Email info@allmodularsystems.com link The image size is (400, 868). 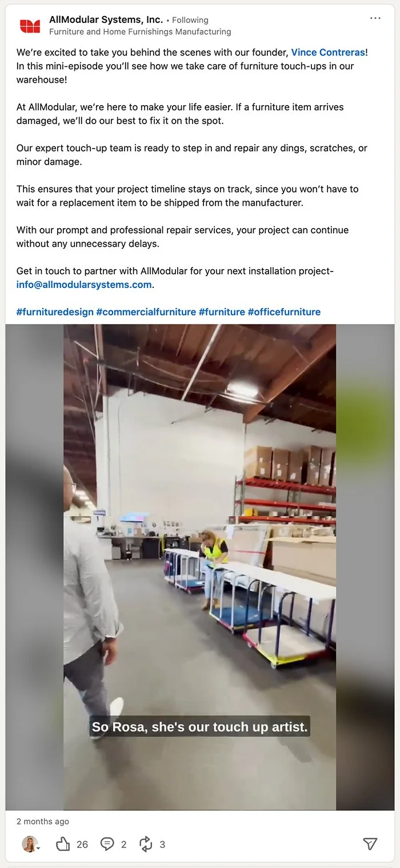(x=84, y=285)
